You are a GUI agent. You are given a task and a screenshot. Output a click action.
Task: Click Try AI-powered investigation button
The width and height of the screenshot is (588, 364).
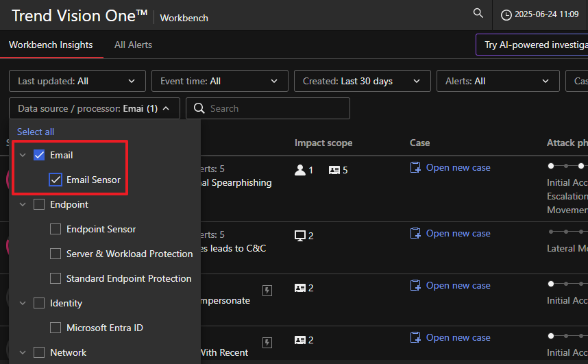click(x=535, y=45)
